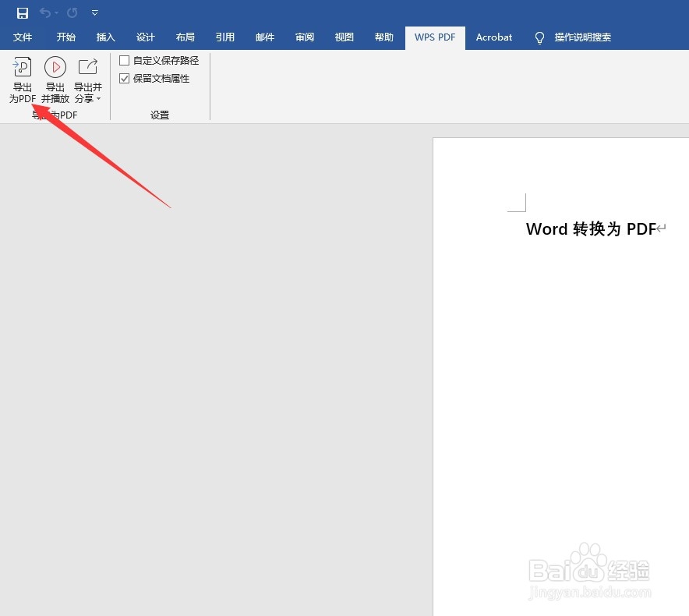
Task: Open the 导出并分享 dropdown arrow
Action: (100, 98)
